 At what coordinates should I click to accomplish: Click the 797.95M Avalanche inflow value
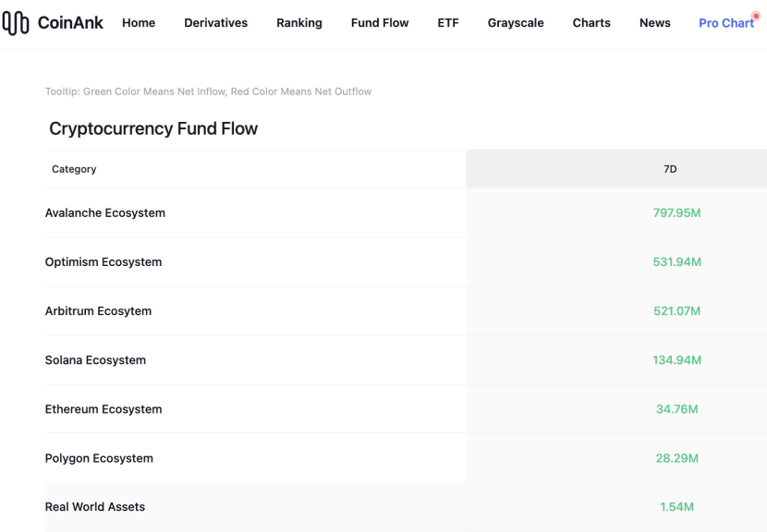tap(676, 212)
